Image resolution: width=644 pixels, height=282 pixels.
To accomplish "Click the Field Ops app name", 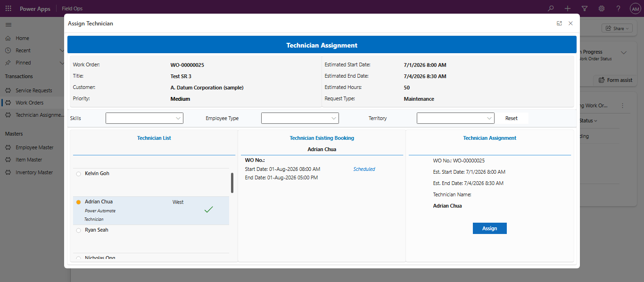I will click(x=72, y=8).
